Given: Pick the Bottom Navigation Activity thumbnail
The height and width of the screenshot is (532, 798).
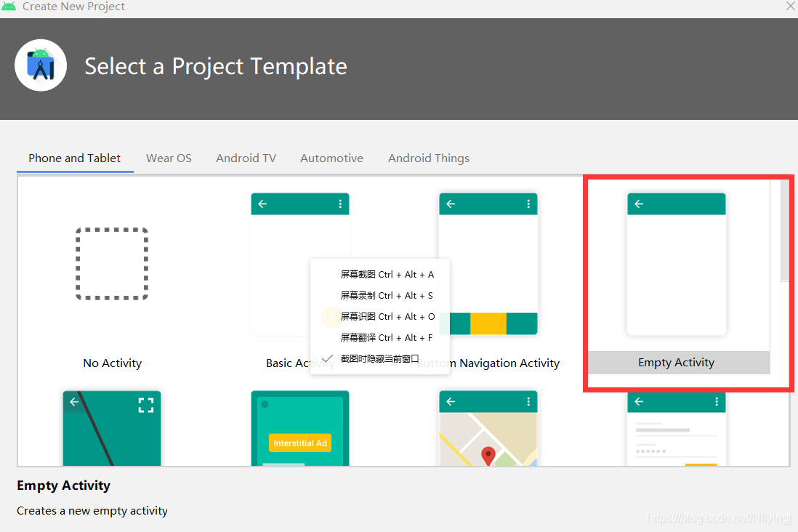Looking at the screenshot, I should point(488,264).
